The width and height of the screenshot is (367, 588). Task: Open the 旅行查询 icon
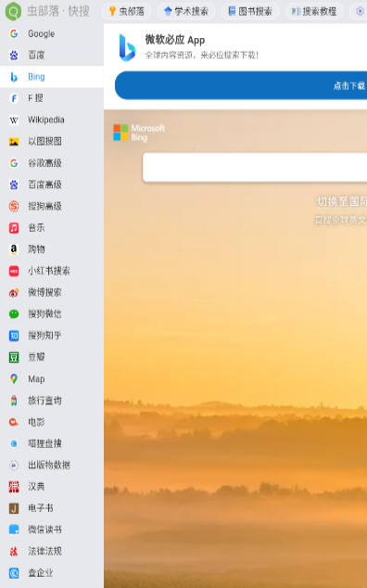pos(14,401)
